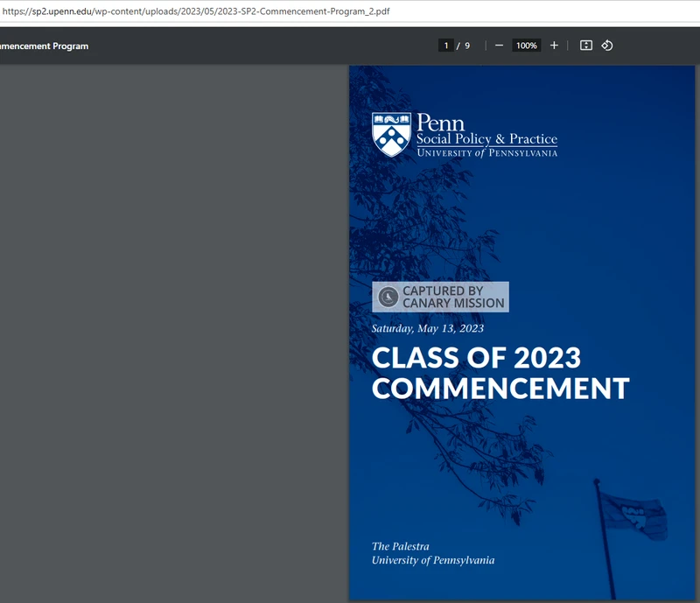Select the 'University of Pennsylvania' footer text
Screen dimensions: 700x603
click(x=433, y=561)
